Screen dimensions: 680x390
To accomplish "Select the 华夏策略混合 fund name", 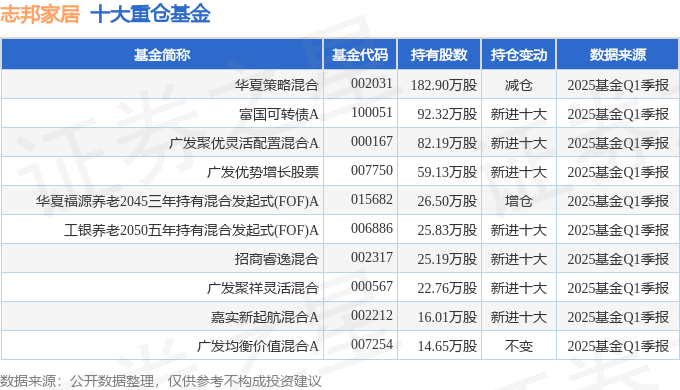I will [x=277, y=85].
